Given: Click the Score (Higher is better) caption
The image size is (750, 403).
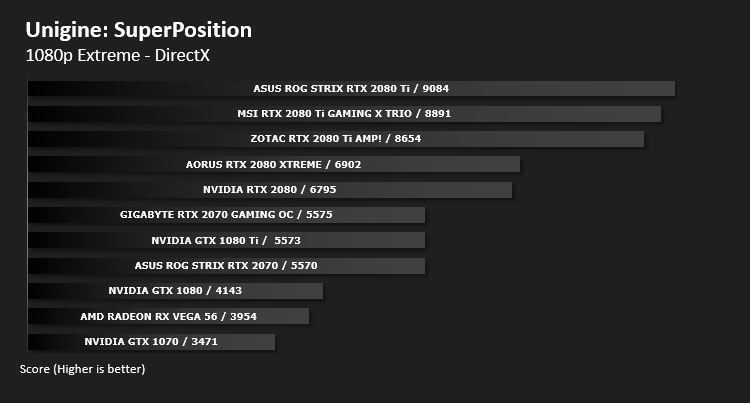Looking at the screenshot, I should pyautogui.click(x=82, y=369).
